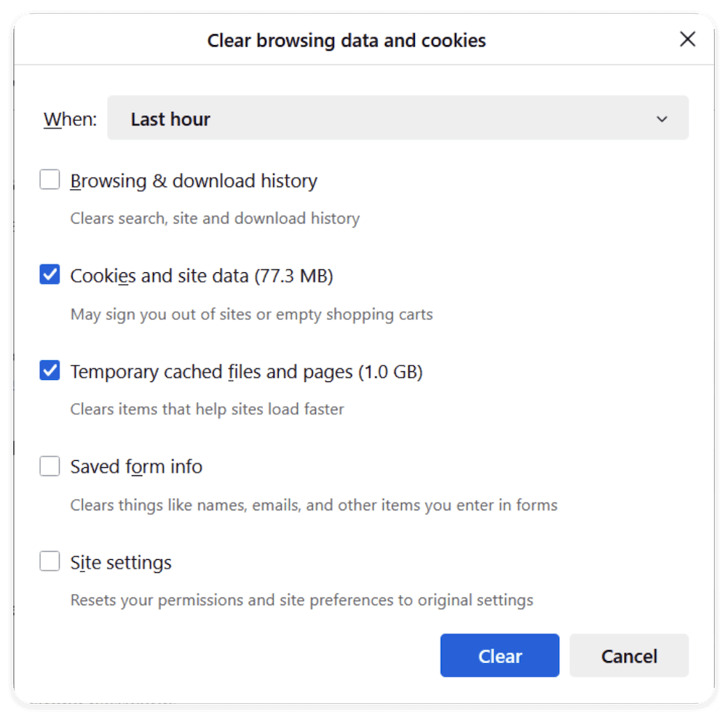
Task: Click text Clears items that help sites load faster
Action: [x=206, y=408]
